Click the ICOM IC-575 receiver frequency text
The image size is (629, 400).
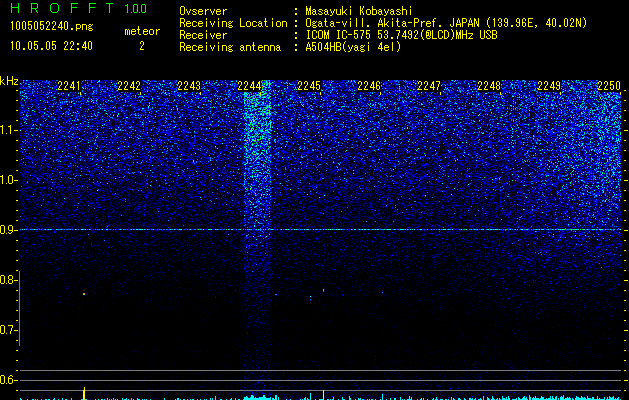[401, 35]
